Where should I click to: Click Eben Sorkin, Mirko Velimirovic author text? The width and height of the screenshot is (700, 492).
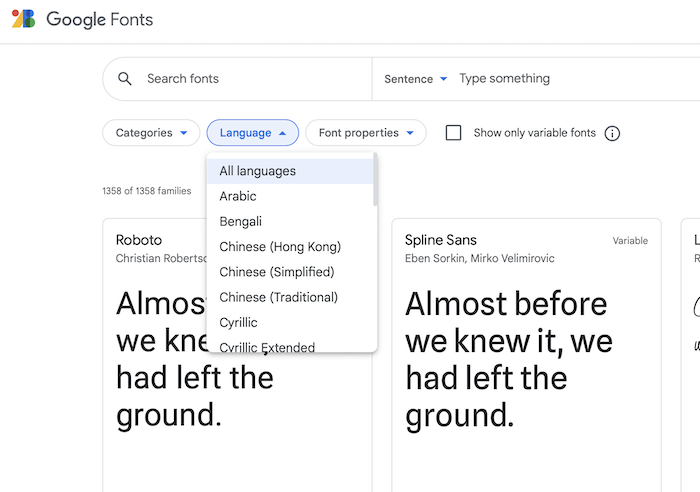(479, 259)
